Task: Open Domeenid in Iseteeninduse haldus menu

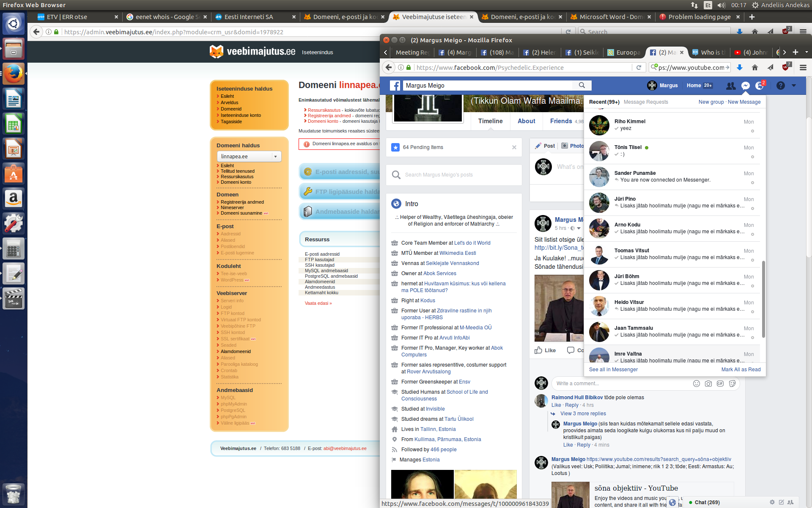Action: (231, 109)
